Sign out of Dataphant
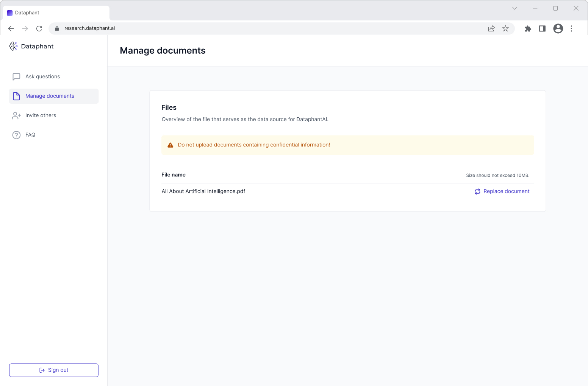588x386 pixels. pos(53,370)
